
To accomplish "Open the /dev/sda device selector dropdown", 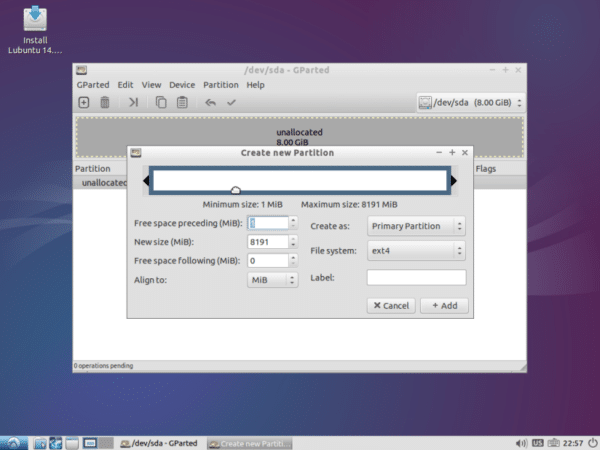I will (x=471, y=103).
